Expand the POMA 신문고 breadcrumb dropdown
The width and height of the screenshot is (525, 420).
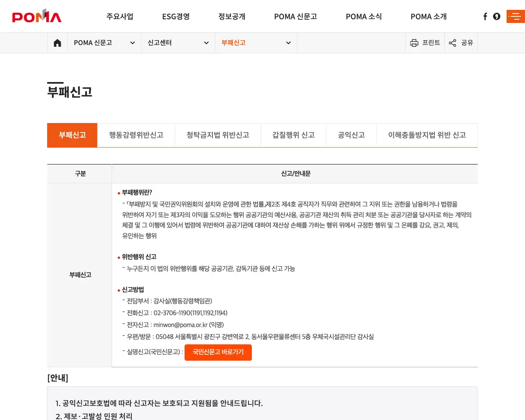coord(104,43)
